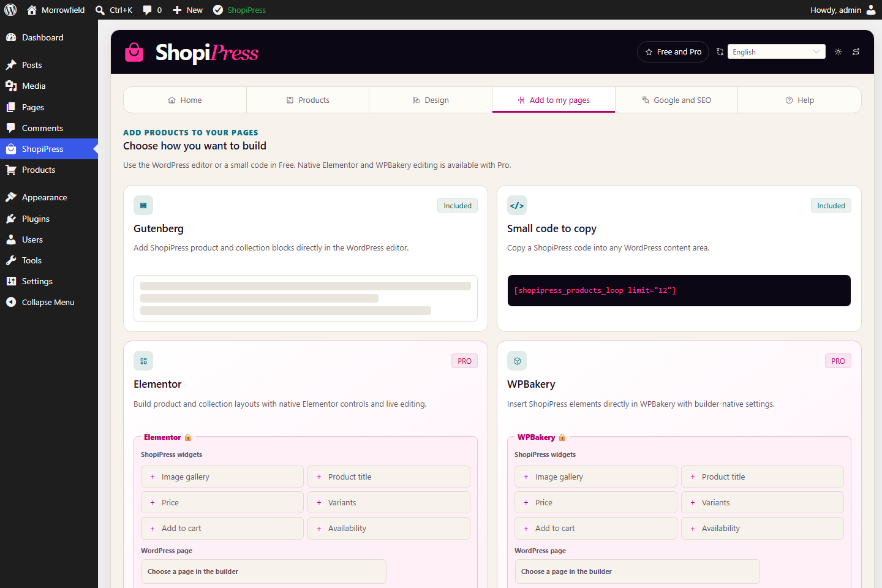882x588 pixels.
Task: Open Users menu item
Action: [x=49, y=239]
